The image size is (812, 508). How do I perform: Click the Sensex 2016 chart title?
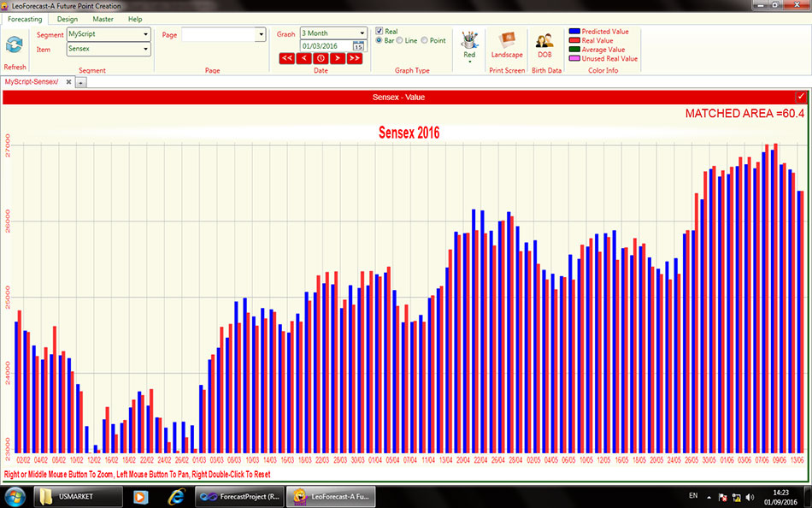409,133
